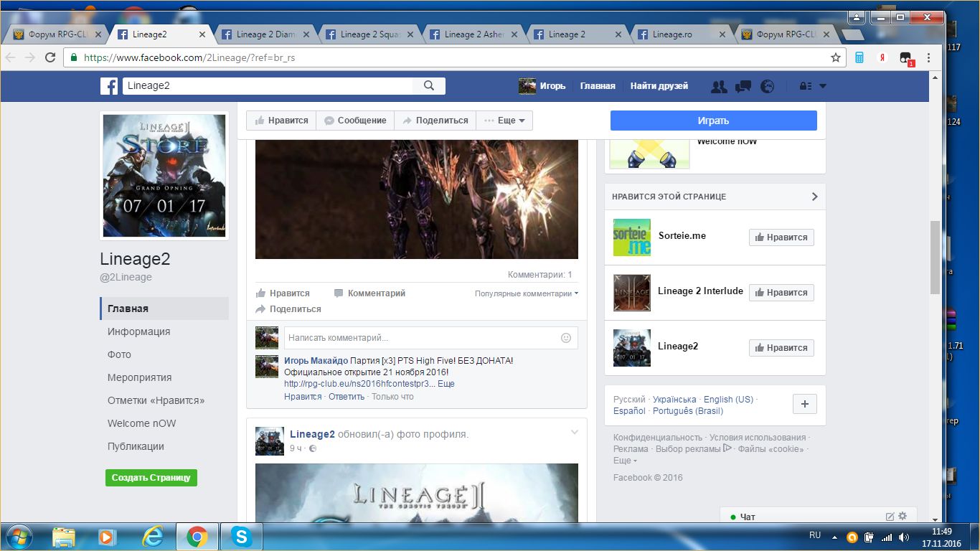Switch to Lineage.ro tab
The image size is (980, 551).
(681, 34)
